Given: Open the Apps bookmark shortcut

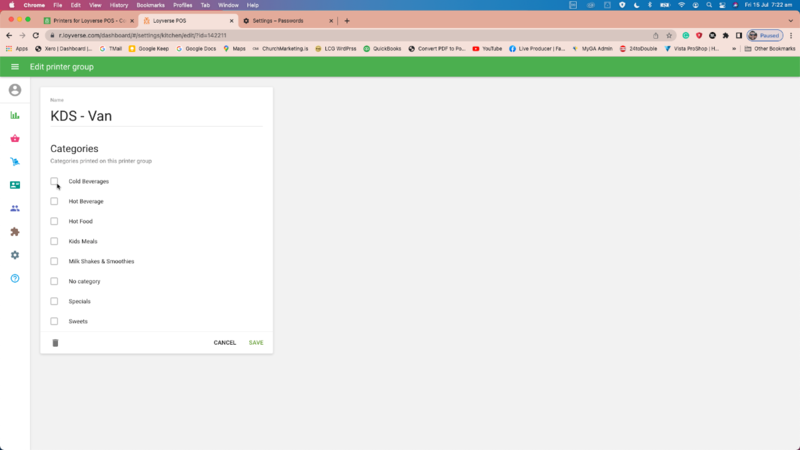Looking at the screenshot, I should pos(17,49).
